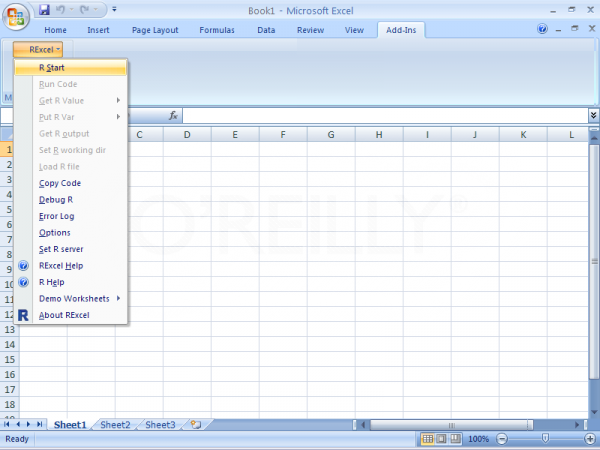The image size is (600, 450).
Task: Expand the formula bar chevron
Action: coord(593,116)
